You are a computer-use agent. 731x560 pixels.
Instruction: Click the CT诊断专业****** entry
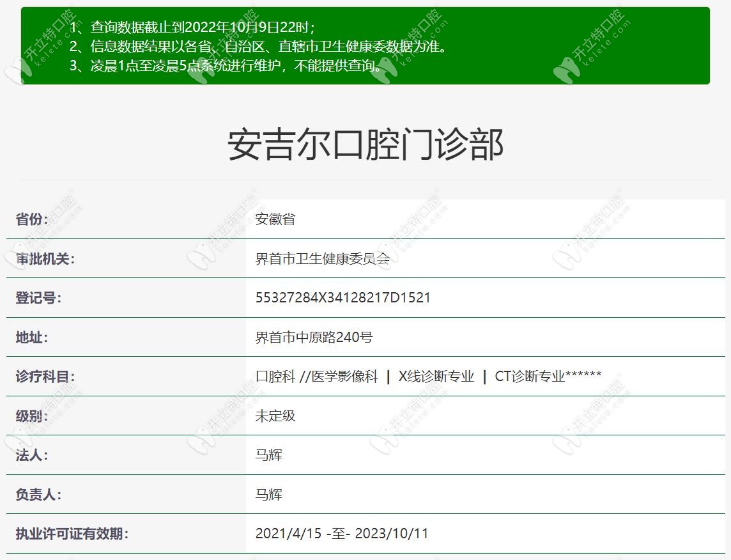click(x=548, y=377)
